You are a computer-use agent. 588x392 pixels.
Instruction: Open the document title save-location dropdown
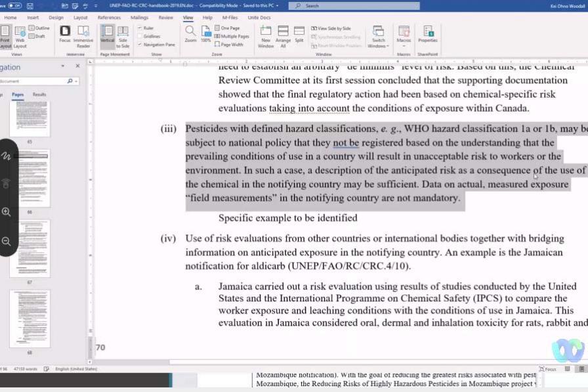(277, 6)
